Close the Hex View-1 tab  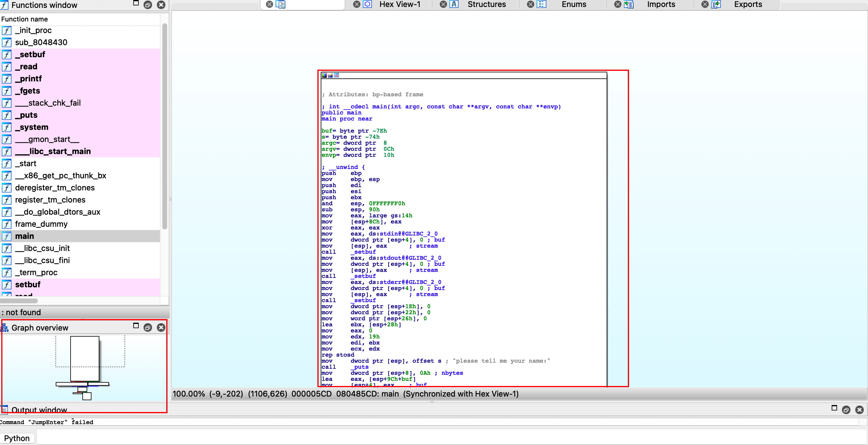click(356, 4)
